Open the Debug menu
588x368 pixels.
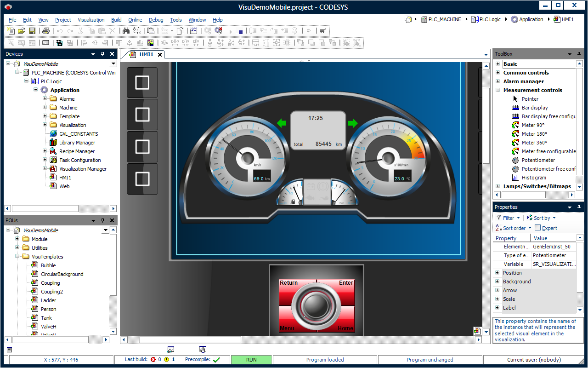pos(156,20)
